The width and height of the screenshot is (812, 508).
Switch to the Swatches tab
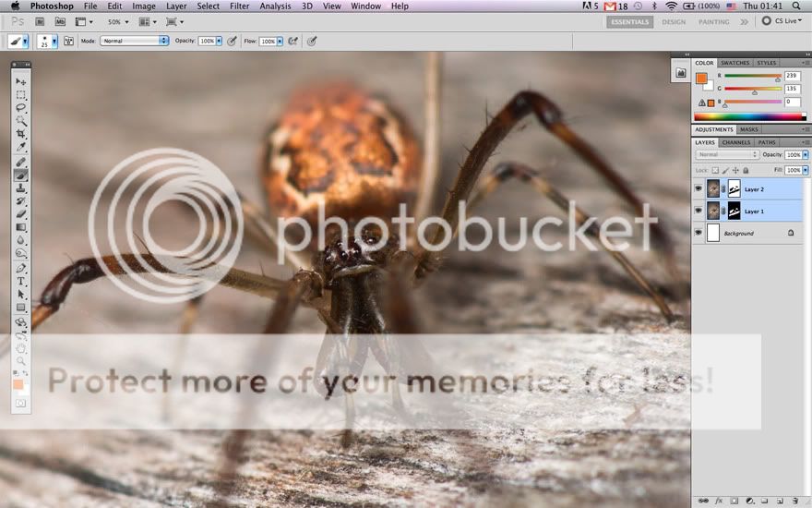pos(734,63)
